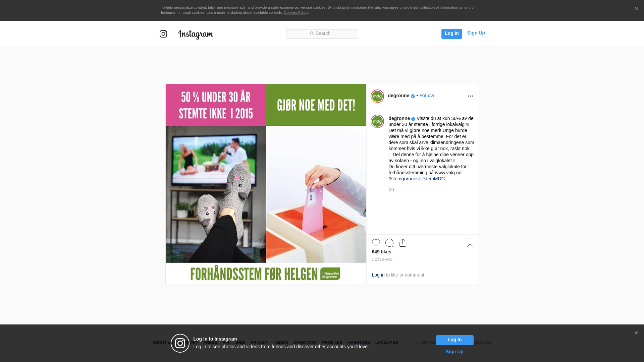The image size is (644, 362).
Task: Open the Cookies Policy link
Action: click(x=296, y=12)
